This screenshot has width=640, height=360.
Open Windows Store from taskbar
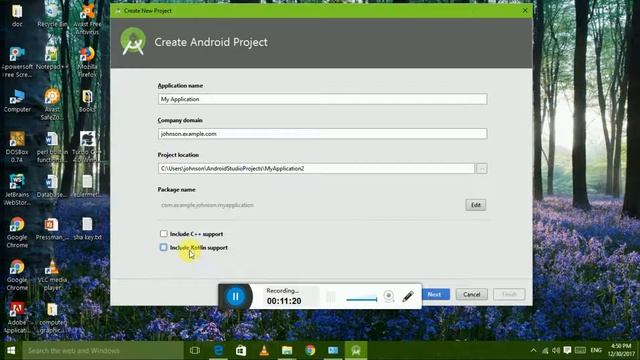241,350
